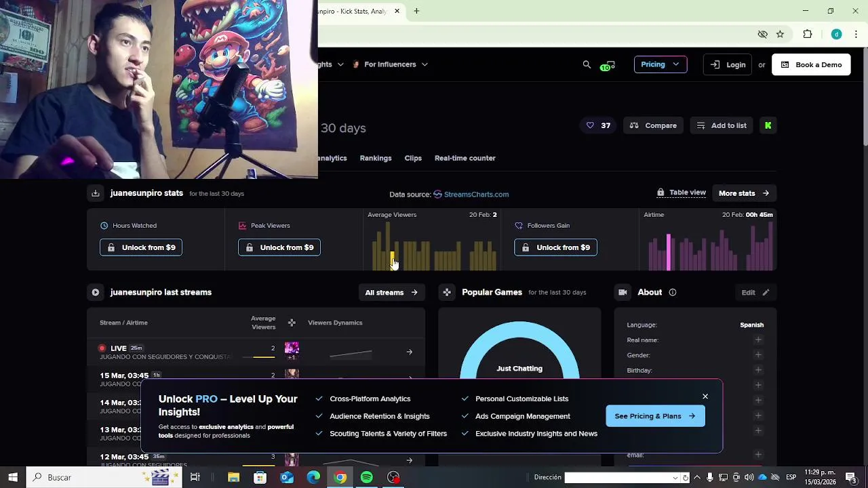Show hidden system tray icons

pos(696,477)
